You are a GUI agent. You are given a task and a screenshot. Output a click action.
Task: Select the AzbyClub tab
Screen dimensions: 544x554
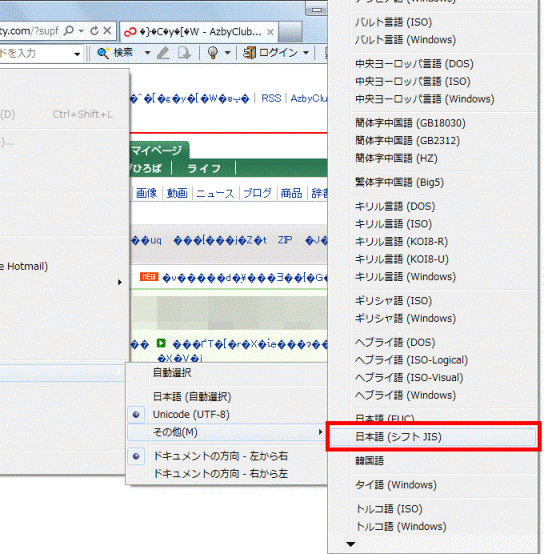[199, 32]
